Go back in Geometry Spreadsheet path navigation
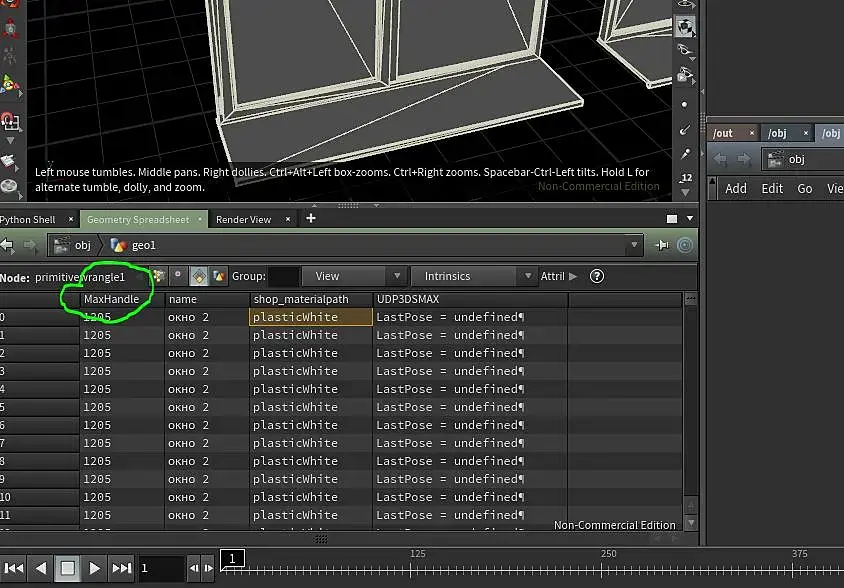This screenshot has width=844, height=588. tap(7, 246)
